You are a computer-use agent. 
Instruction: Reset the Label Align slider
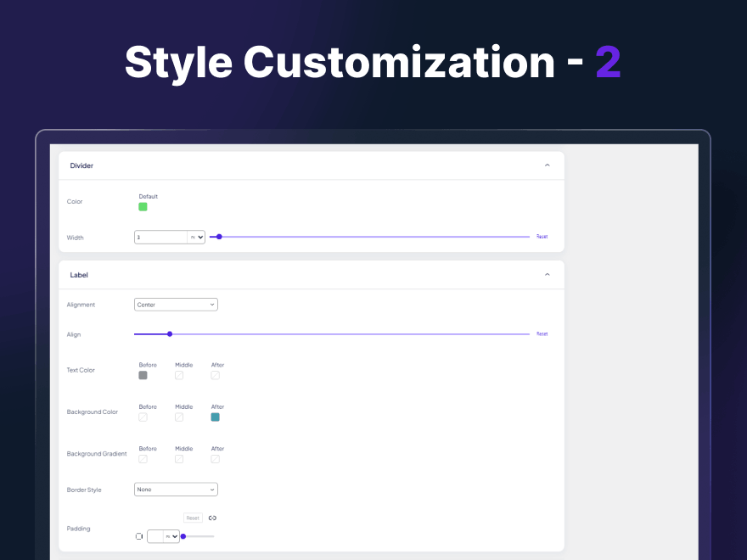coord(542,334)
